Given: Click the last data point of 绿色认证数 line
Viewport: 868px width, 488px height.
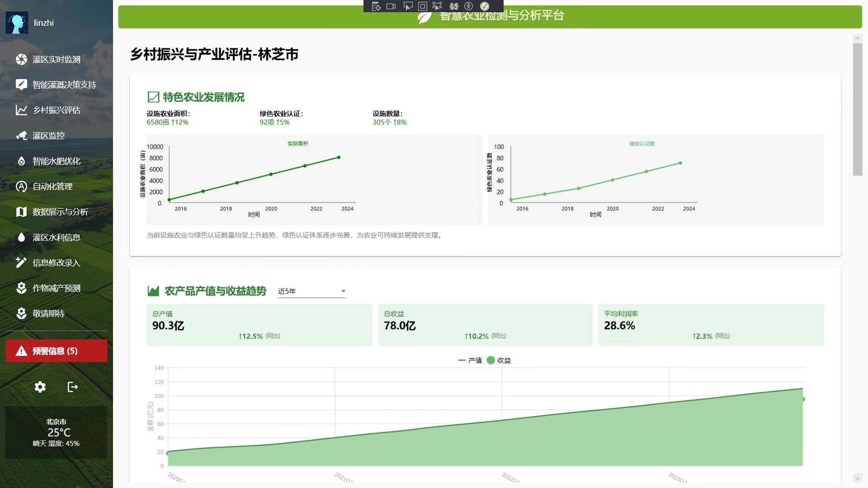Looking at the screenshot, I should 680,163.
